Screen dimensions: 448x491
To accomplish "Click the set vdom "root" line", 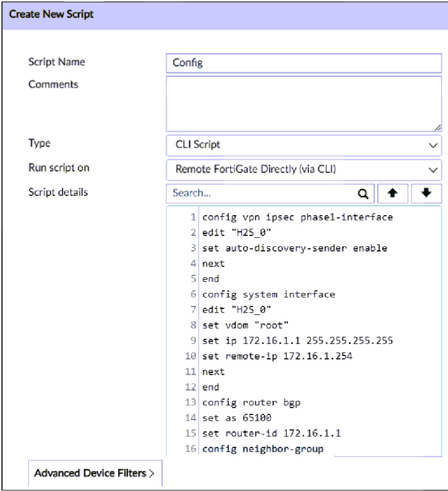I will 245,325.
